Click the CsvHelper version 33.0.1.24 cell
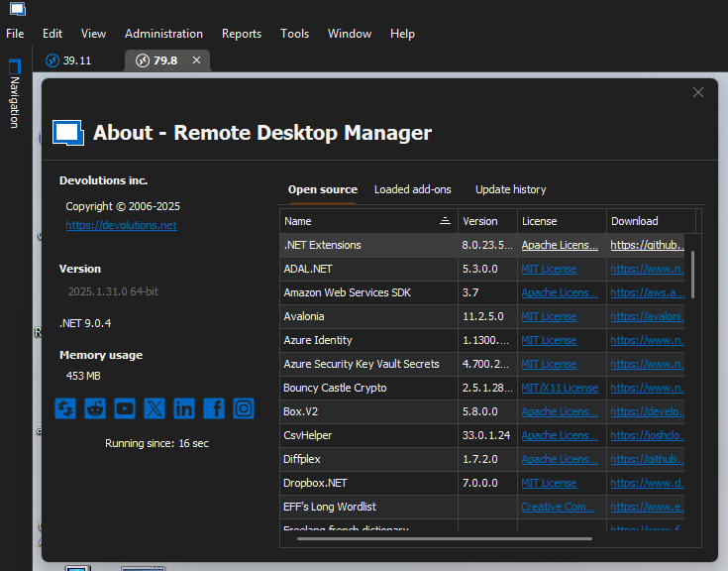 [487, 435]
